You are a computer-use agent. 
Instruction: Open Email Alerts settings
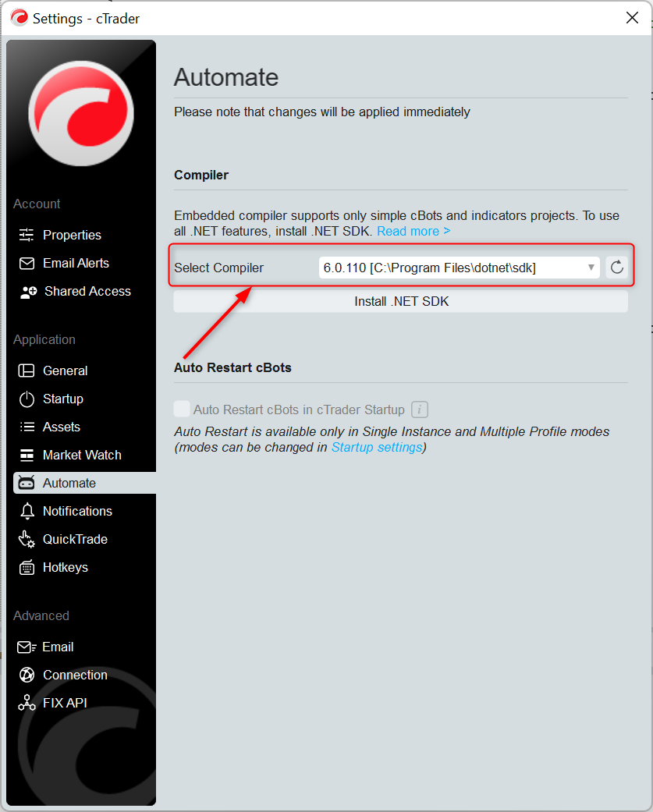pyautogui.click(x=76, y=263)
